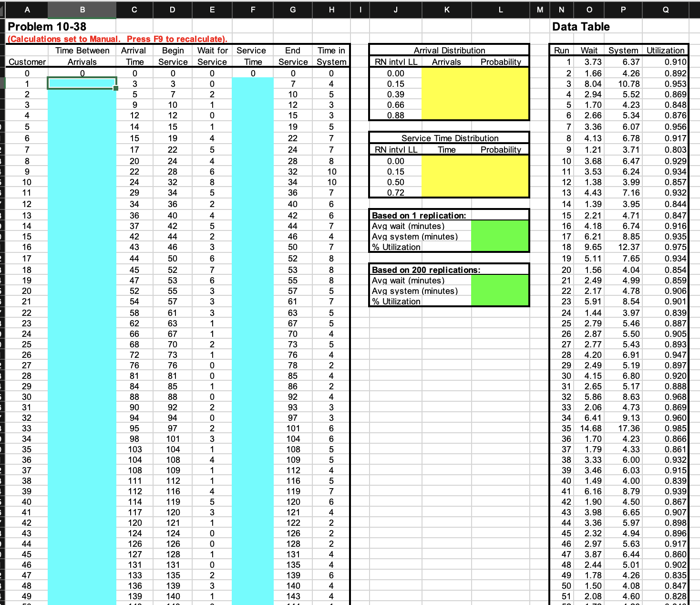
Task: Select column N header
Action: [562, 10]
